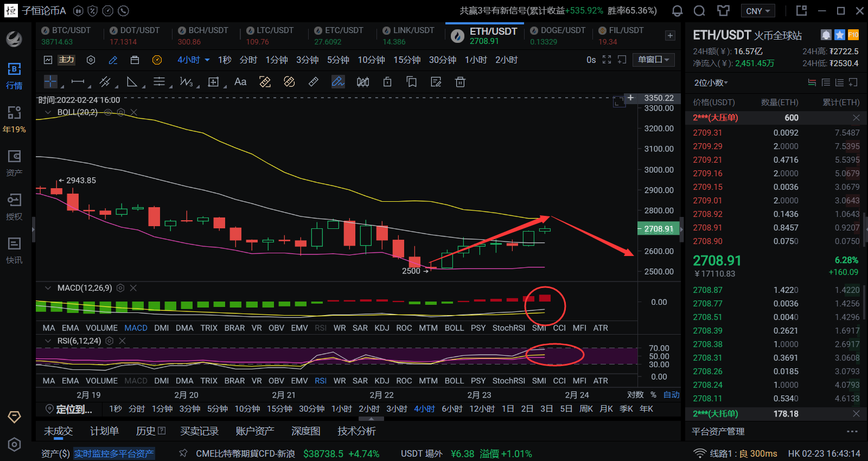Select the triangle angle drawing tool
868x461 pixels.
pos(132,82)
